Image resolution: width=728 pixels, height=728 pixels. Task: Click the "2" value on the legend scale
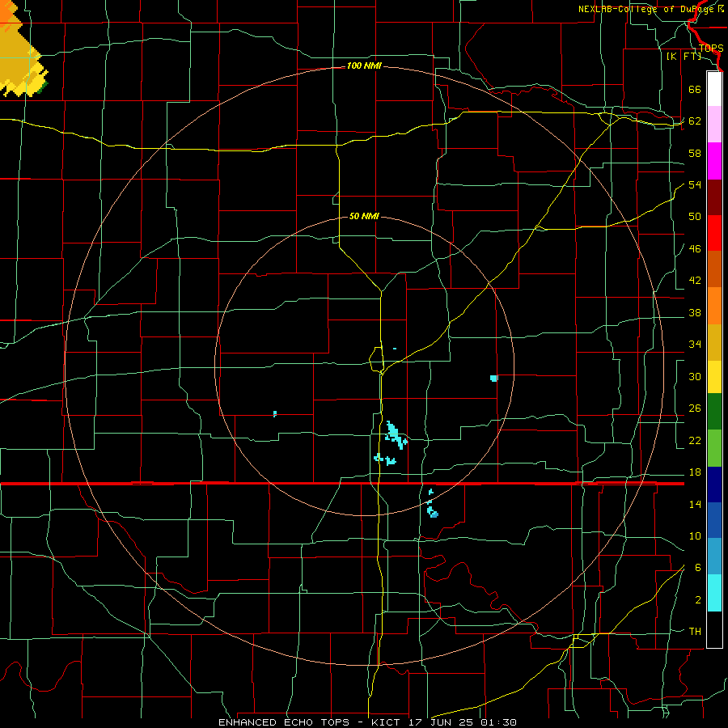[698, 600]
